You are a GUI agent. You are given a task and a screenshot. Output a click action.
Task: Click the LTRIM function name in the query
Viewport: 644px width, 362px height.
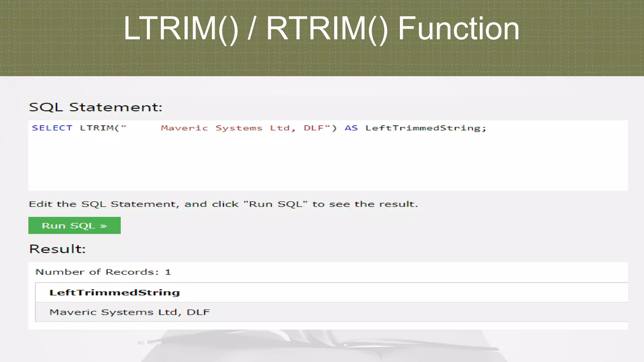click(x=97, y=128)
